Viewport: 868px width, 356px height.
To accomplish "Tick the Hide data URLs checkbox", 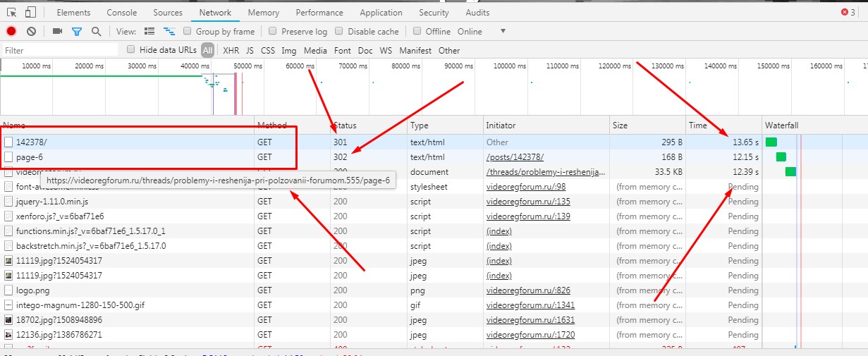I will click(131, 50).
